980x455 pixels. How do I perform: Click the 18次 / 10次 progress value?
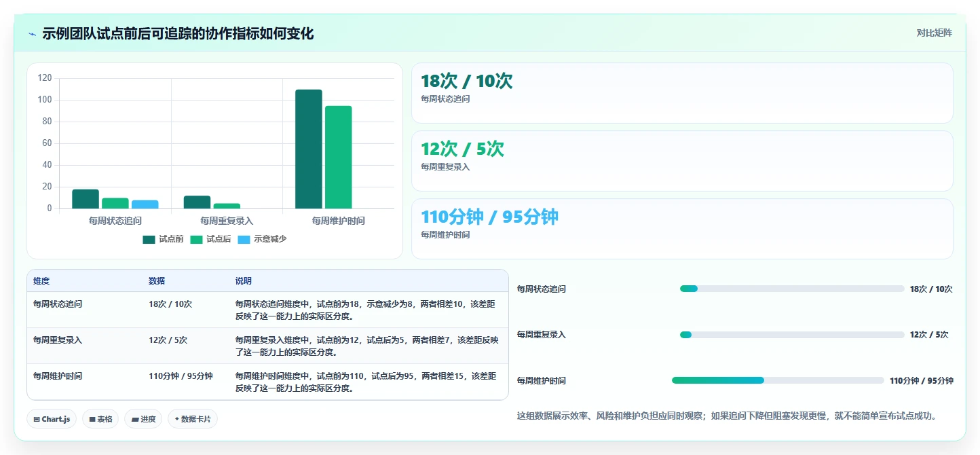(931, 289)
